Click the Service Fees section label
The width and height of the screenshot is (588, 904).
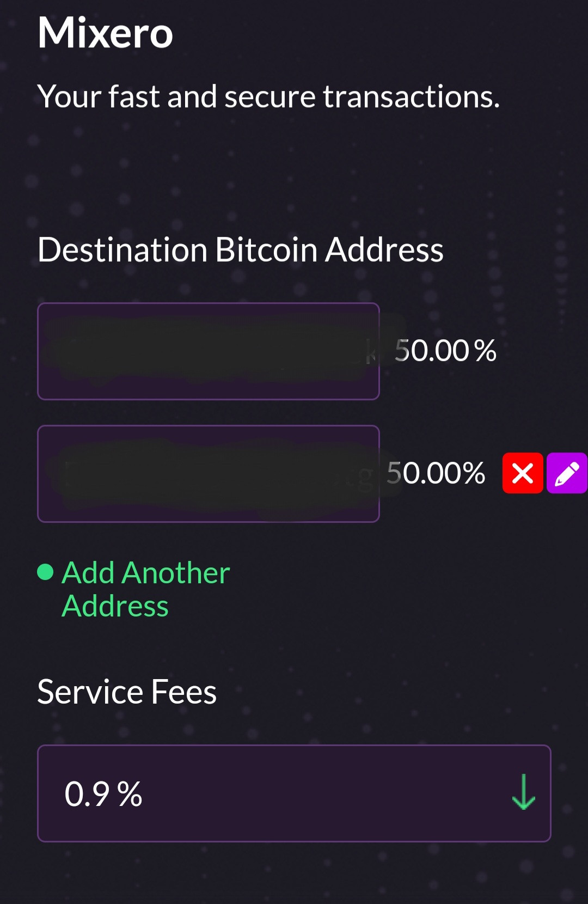[x=127, y=692]
